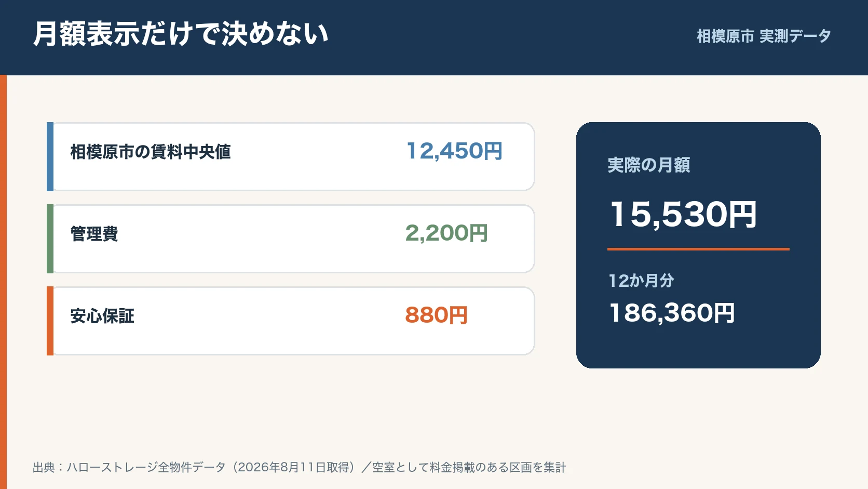Click the 安心保証 row label
Viewport: 868px width, 489px height.
pyautogui.click(x=102, y=316)
